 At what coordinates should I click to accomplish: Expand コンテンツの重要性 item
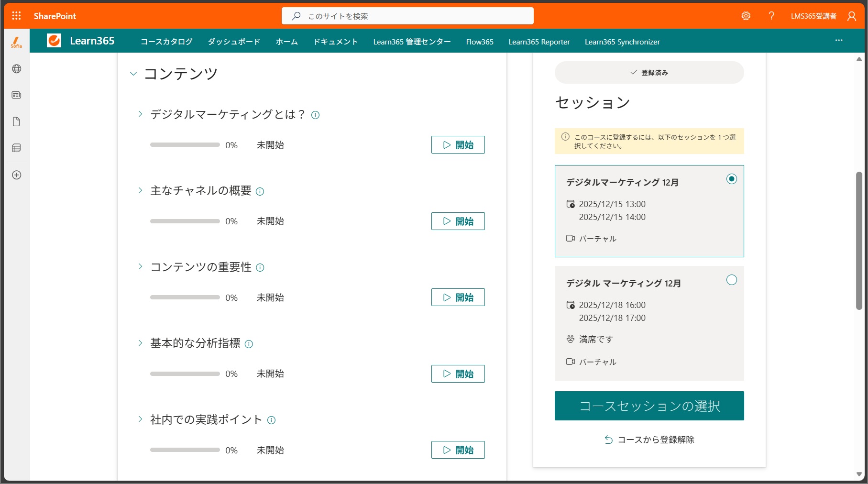pos(140,266)
